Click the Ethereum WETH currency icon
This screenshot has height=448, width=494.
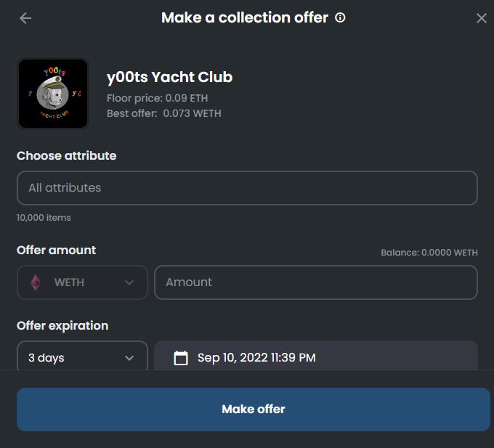[x=36, y=282]
